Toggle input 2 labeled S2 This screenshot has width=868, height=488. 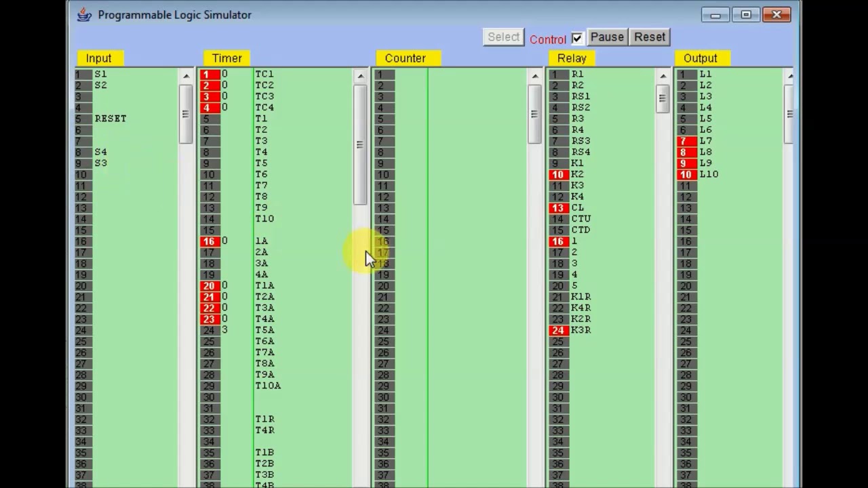pos(83,85)
